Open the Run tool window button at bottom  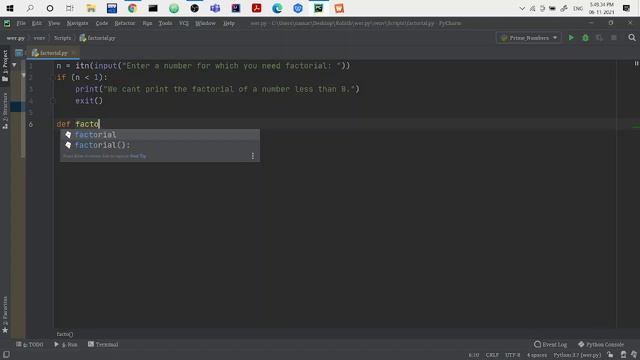[x=66, y=344]
